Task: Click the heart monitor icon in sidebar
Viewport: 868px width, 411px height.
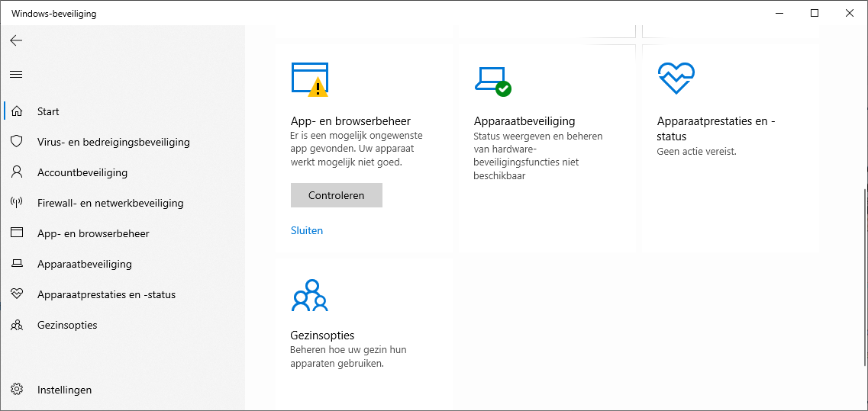Action: coord(17,294)
